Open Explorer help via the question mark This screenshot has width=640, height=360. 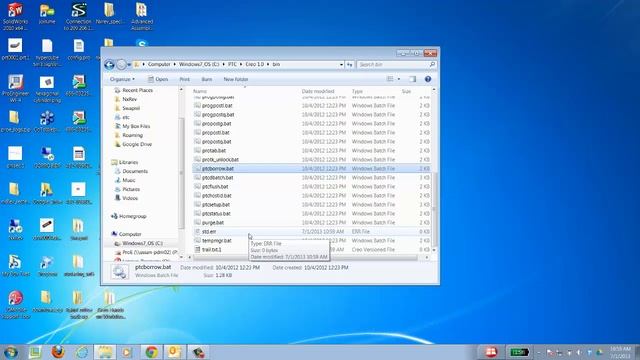[x=428, y=79]
